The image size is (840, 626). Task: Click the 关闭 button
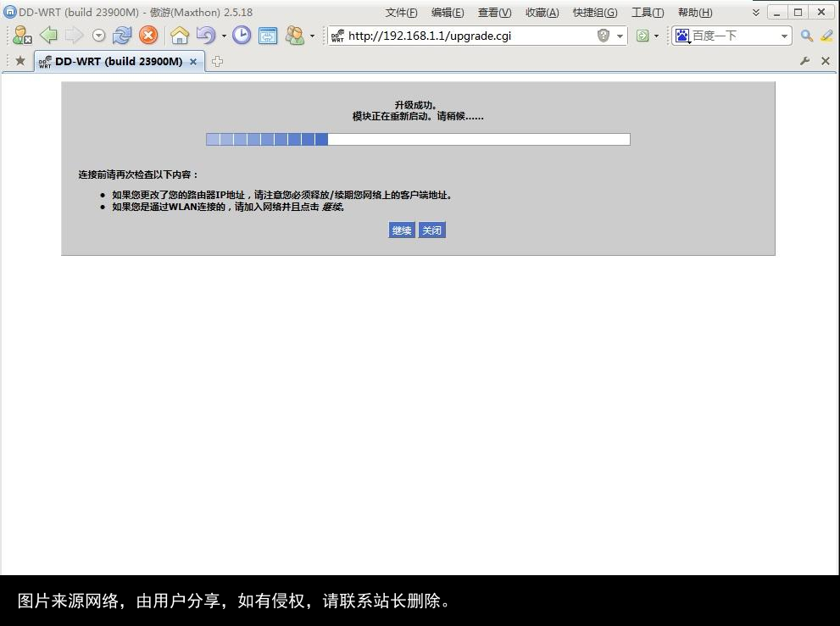click(431, 230)
